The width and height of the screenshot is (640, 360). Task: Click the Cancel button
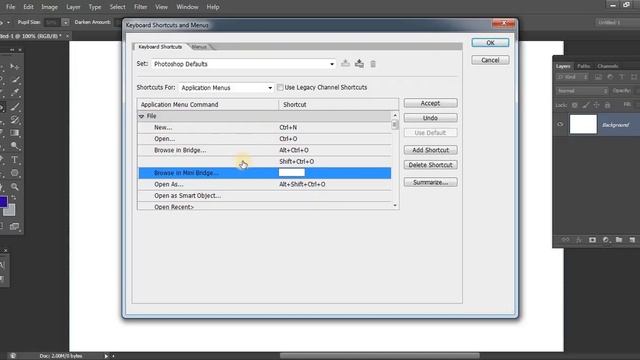490,60
